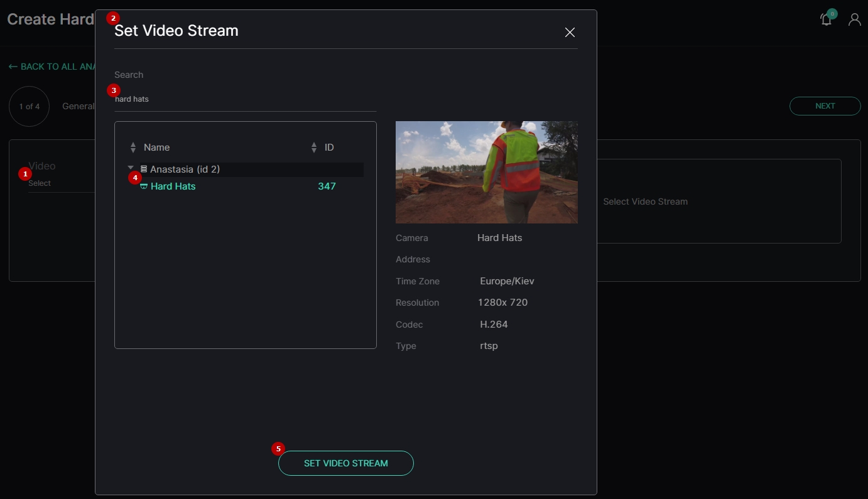This screenshot has height=499, width=868.
Task: Click the codec value 'H.264'
Action: [494, 325]
